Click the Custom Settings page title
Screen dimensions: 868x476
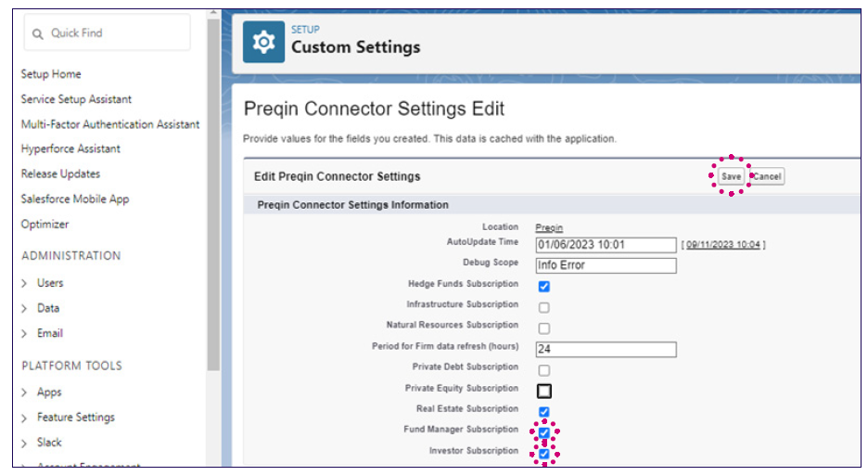(356, 47)
